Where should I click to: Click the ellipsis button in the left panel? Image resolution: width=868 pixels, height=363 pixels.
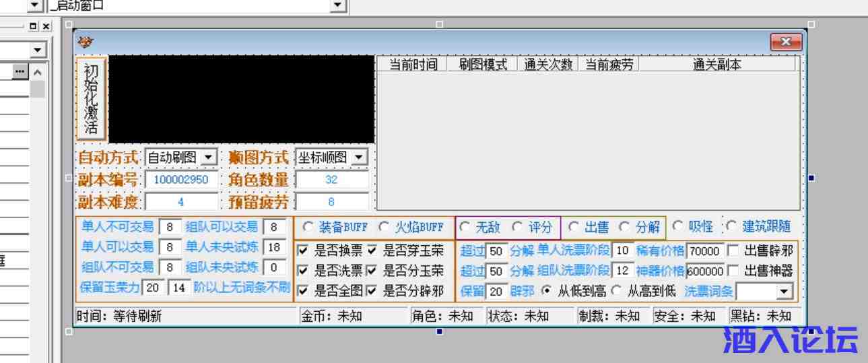click(x=20, y=71)
